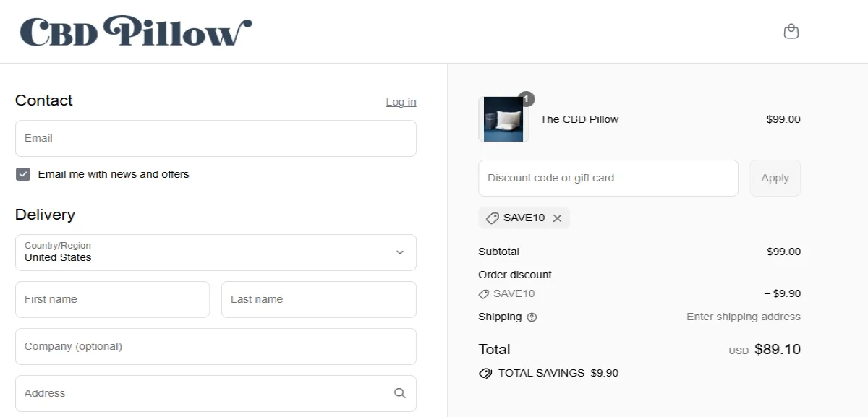Uncheck Email me with news and offers
The width and height of the screenshot is (868, 417).
(23, 173)
